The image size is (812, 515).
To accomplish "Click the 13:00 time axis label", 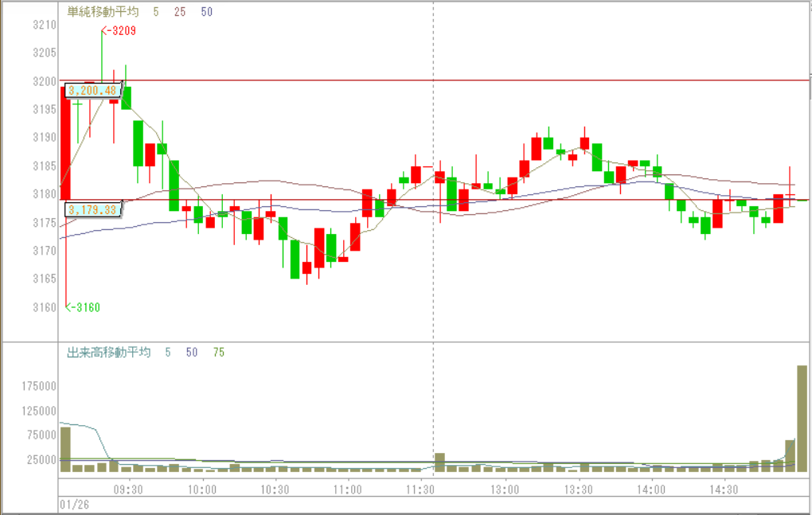I will pyautogui.click(x=505, y=489).
